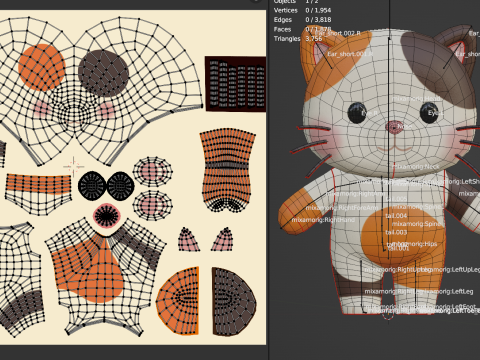Click the Triangles 3,756 statistic
The height and width of the screenshot is (360, 480).
(x=298, y=39)
